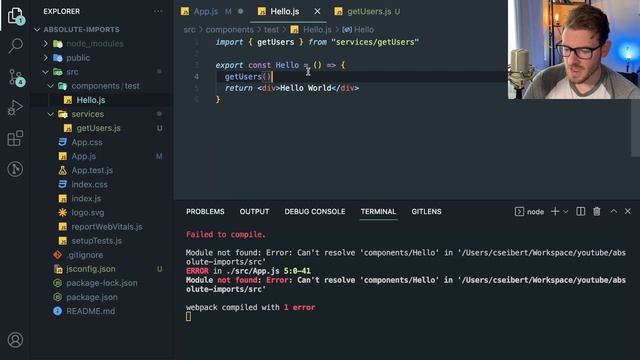Click the "services/getUsers" import path string
Screen dimensions: 640x360
click(x=375, y=42)
